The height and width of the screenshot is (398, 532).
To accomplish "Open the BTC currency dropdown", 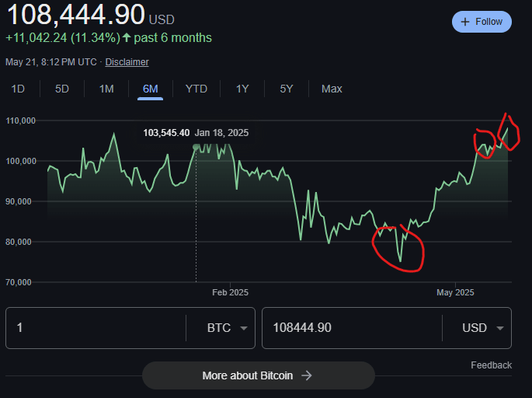I will [x=227, y=328].
